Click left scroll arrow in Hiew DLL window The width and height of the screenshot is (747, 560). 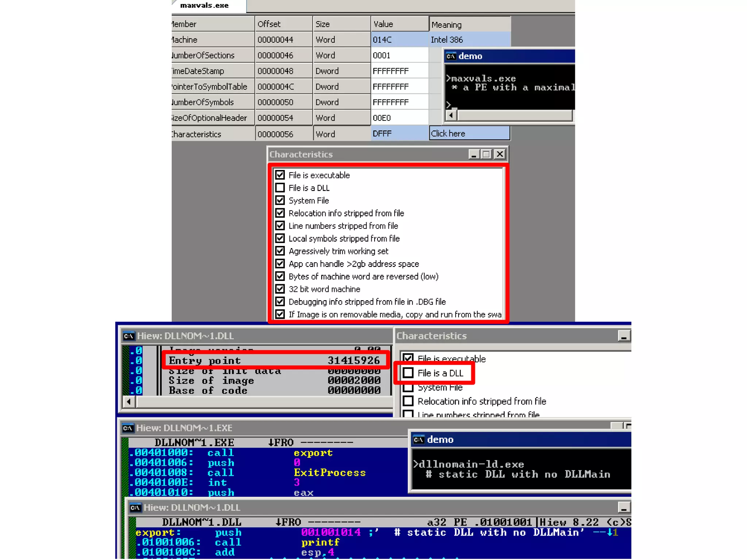coord(128,402)
